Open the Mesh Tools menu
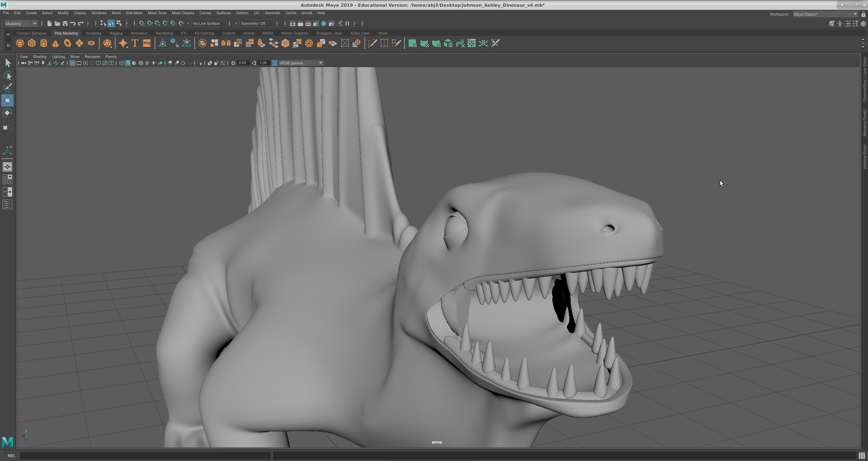This screenshot has width=868, height=461. click(157, 13)
